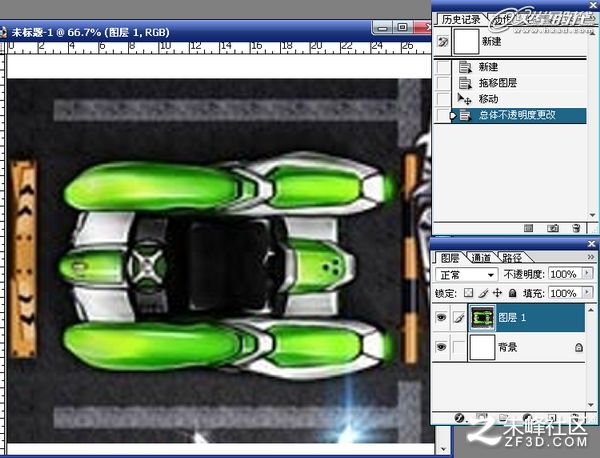This screenshot has width=600, height=458.
Task: Click the document icon in title bar
Action: (x=3, y=32)
